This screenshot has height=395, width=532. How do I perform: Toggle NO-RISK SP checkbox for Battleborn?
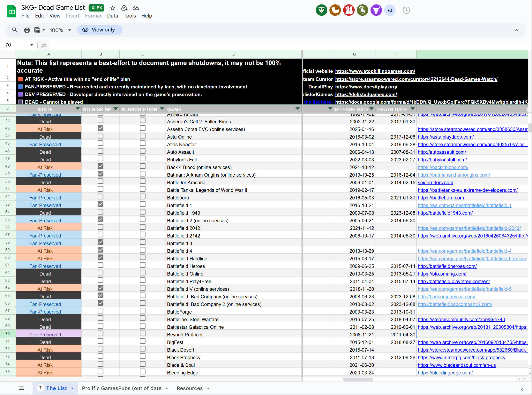100,197
